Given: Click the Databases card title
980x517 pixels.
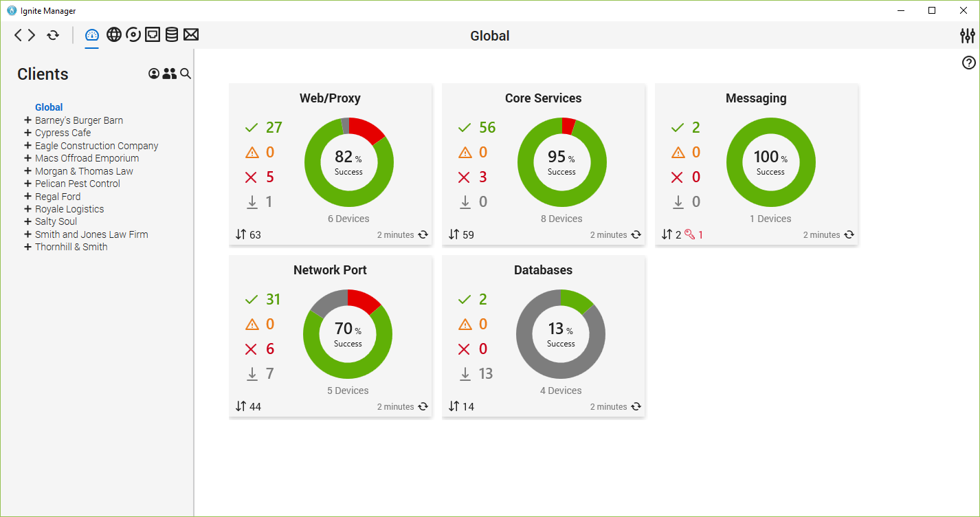Looking at the screenshot, I should 543,270.
